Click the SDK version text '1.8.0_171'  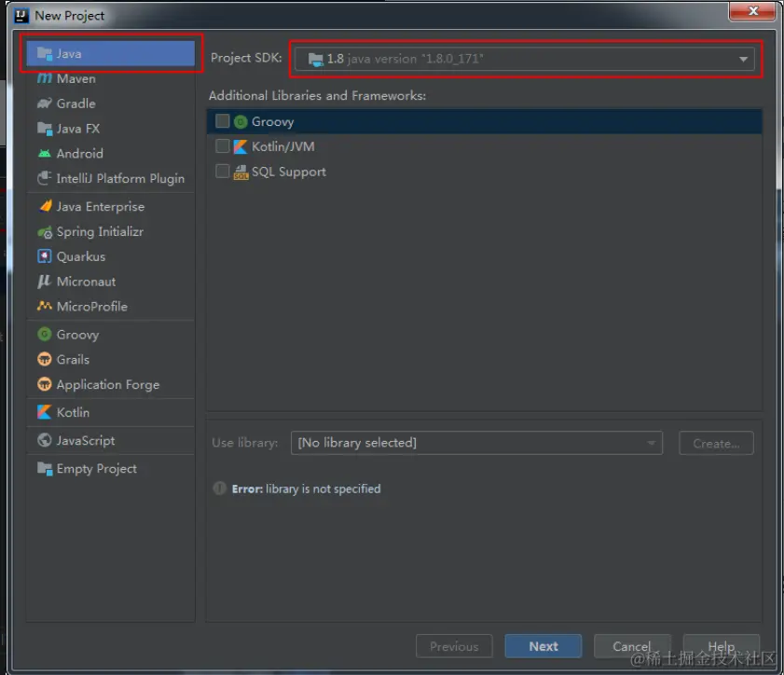452,59
